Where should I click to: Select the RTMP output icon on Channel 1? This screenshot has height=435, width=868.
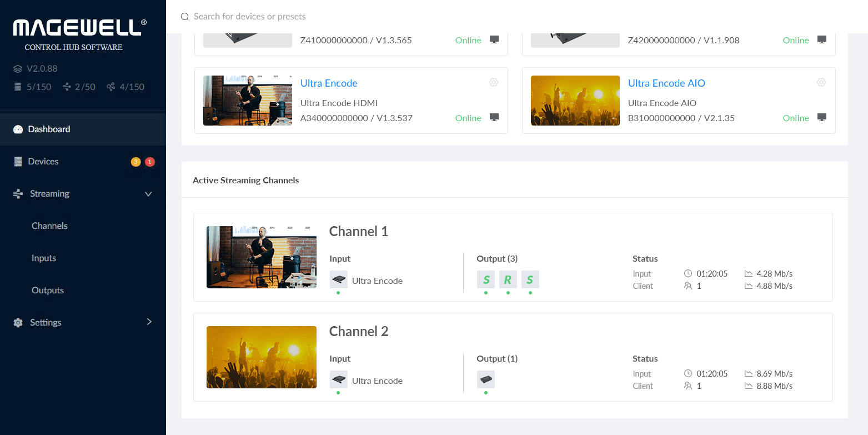[508, 279]
